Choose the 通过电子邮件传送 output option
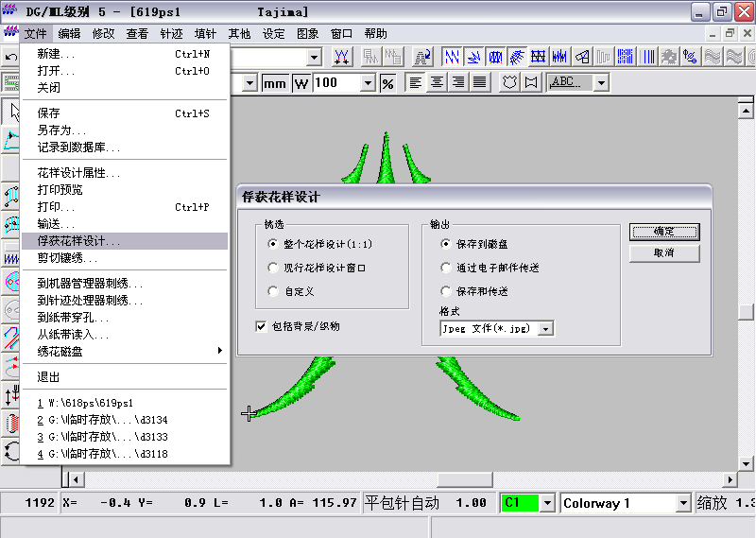Screen dimensions: 756x538 pos(447,268)
